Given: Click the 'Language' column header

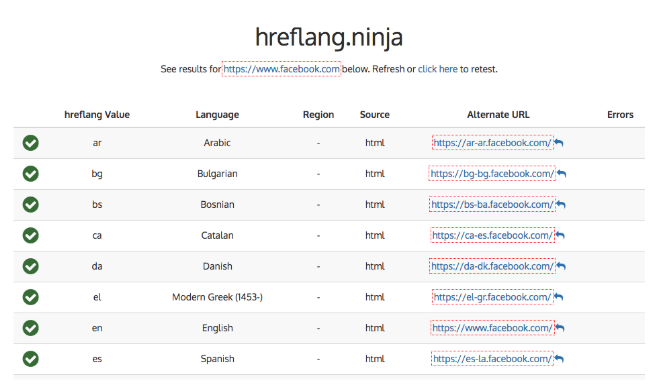Looking at the screenshot, I should 217,115.
